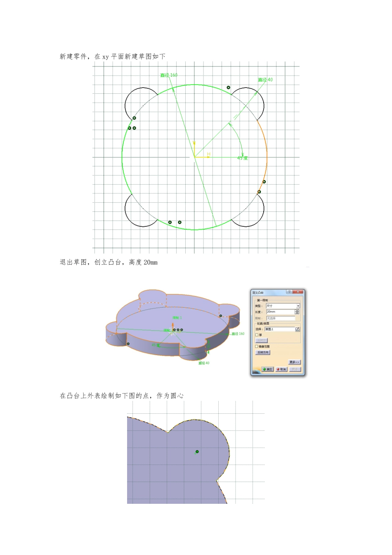This screenshot has width=392, height=555.
Task: Click the 限制 1 label above the pad
Action: tap(177, 318)
